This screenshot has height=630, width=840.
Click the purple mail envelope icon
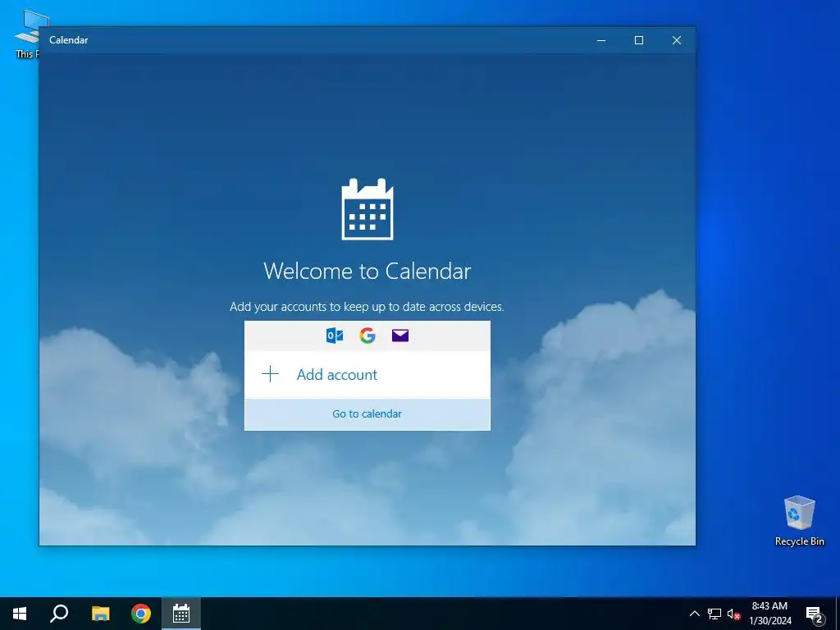click(400, 336)
